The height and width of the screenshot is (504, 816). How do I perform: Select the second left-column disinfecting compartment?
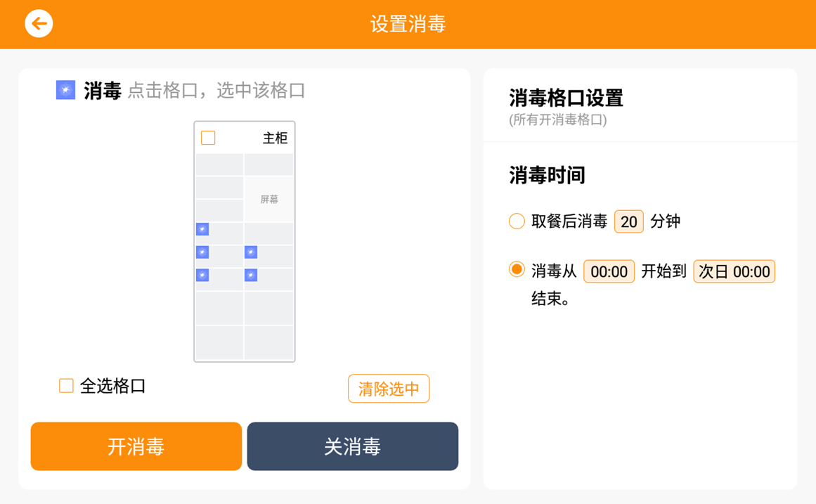(x=219, y=257)
